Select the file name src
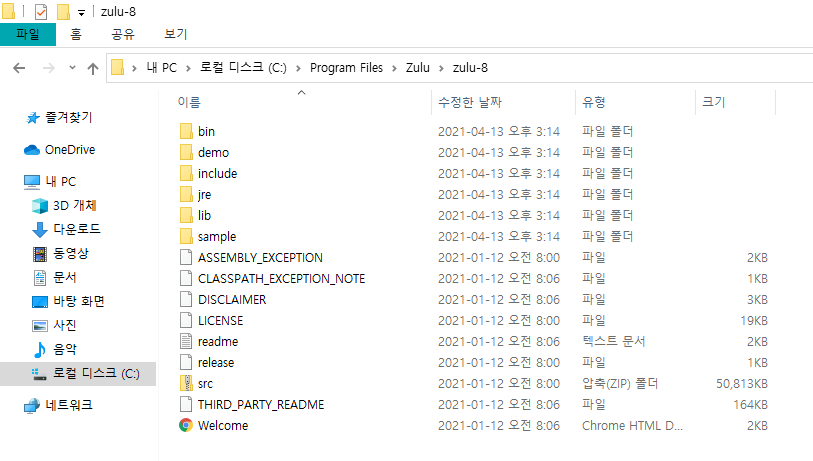 coord(205,384)
